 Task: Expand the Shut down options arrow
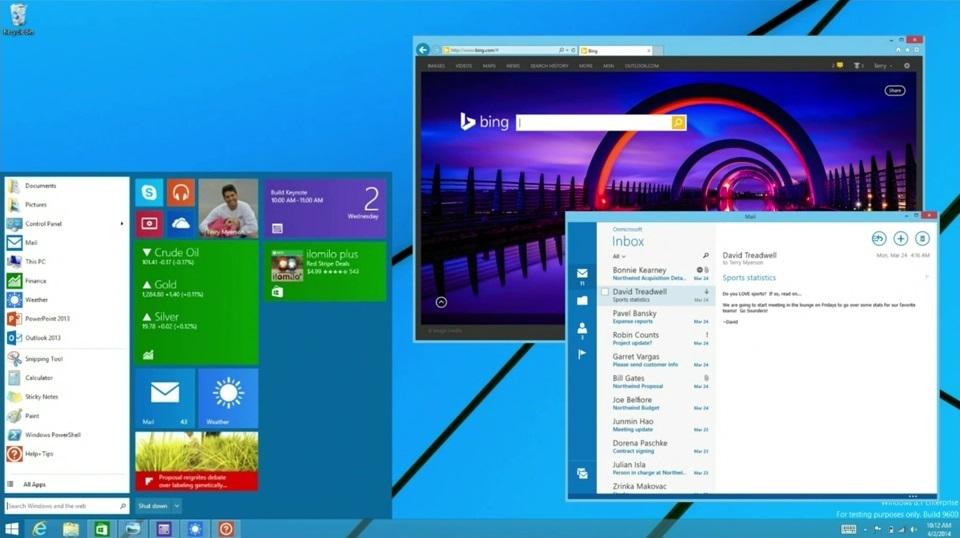176,506
